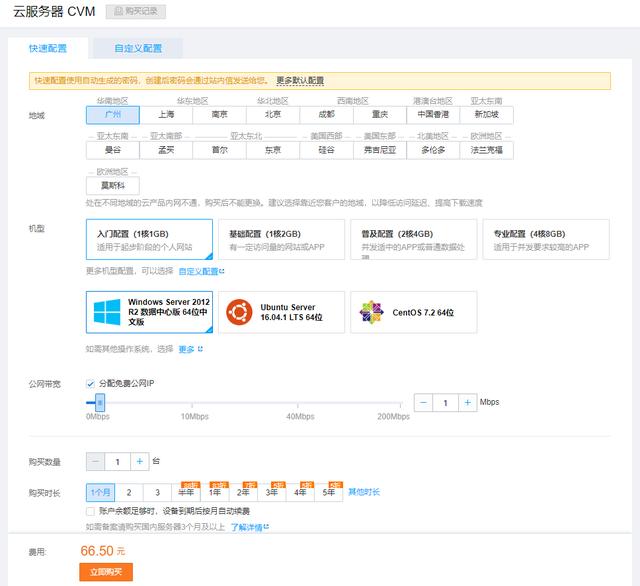
Task: Choose the 东京 region
Action: tap(273, 150)
